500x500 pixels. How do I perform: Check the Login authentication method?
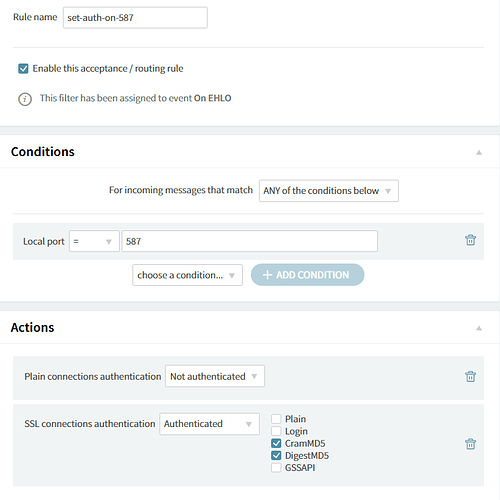[276, 431]
